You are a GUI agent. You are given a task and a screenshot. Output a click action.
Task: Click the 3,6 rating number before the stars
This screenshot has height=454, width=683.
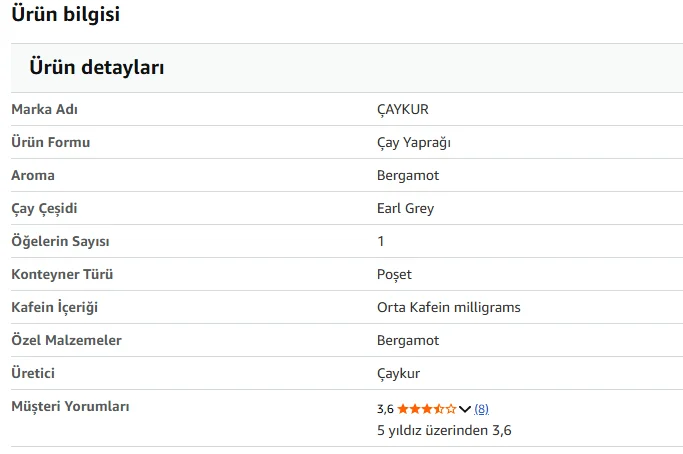[x=385, y=409]
